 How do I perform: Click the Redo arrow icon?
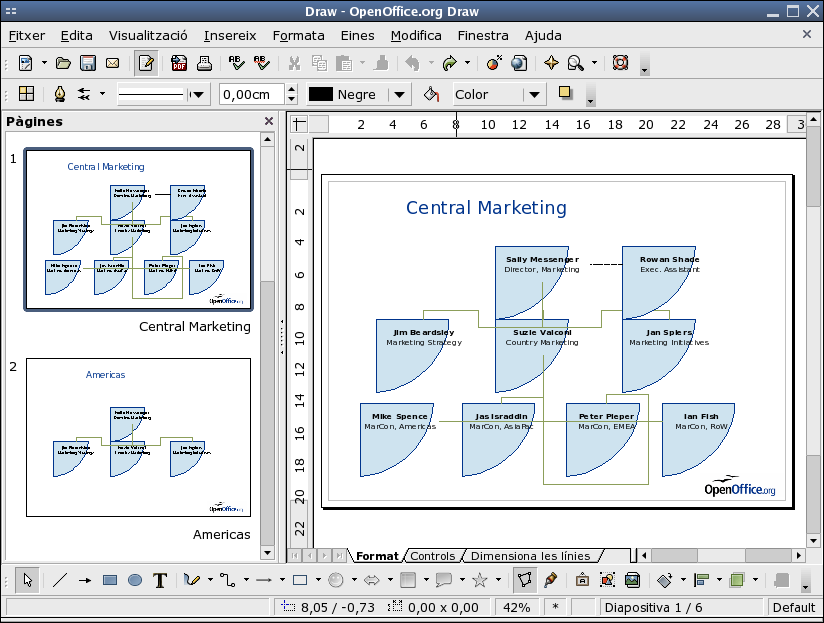click(x=449, y=64)
